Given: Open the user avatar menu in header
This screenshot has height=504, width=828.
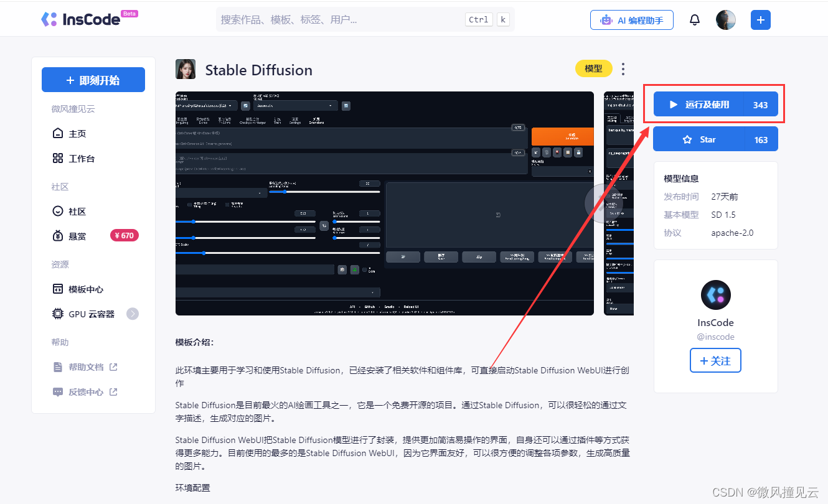Looking at the screenshot, I should [x=726, y=20].
